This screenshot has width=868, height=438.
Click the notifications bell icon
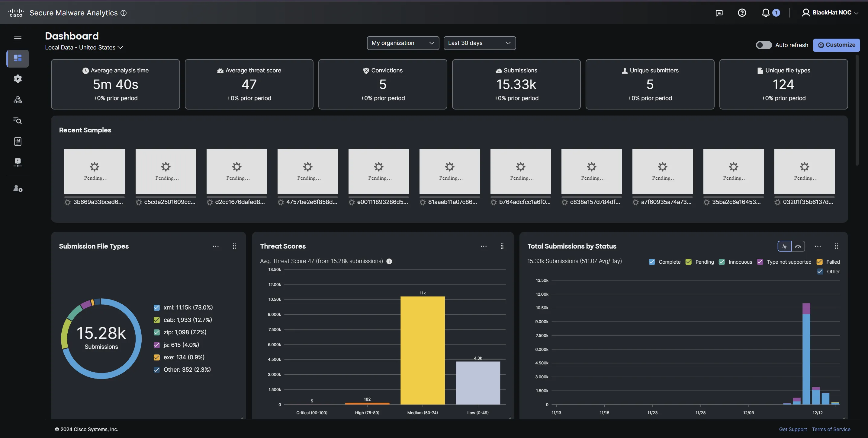(x=766, y=13)
